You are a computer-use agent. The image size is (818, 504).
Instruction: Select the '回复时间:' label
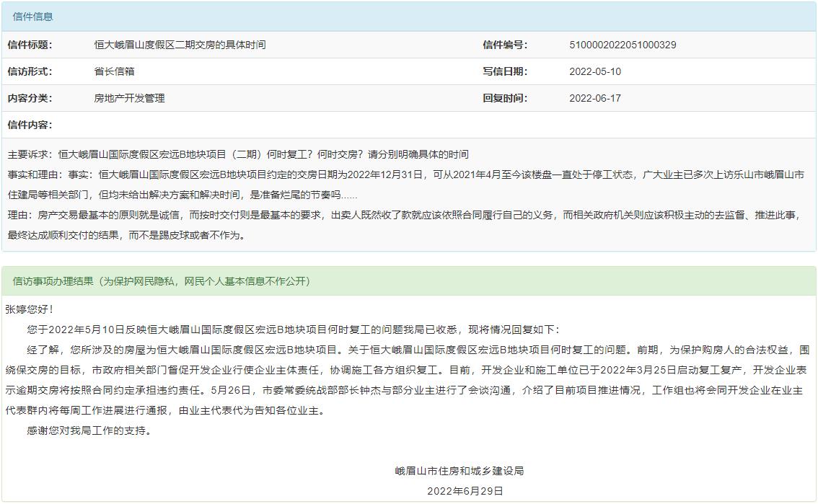pyautogui.click(x=505, y=98)
